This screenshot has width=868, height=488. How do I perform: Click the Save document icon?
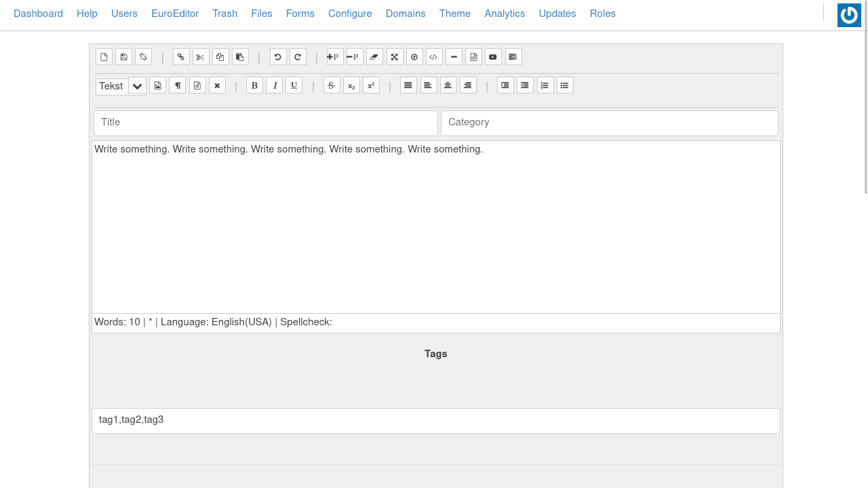click(x=123, y=56)
